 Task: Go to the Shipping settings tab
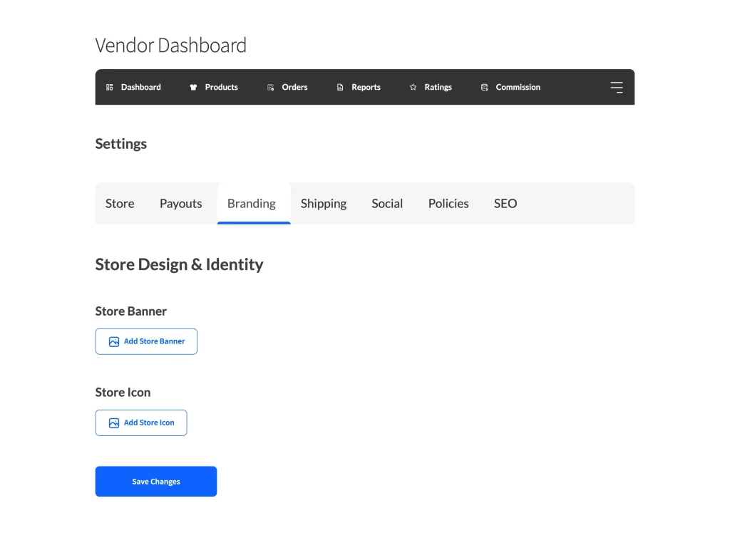(x=324, y=204)
